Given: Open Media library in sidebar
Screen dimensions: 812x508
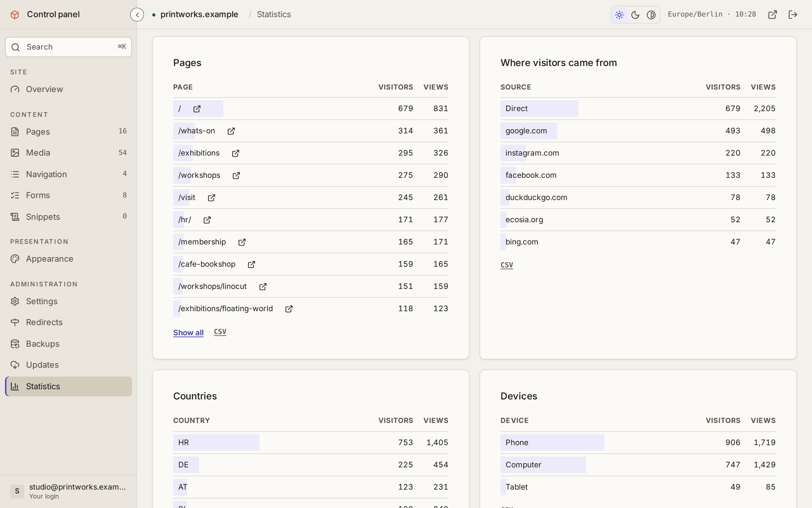Looking at the screenshot, I should click(x=68, y=153).
